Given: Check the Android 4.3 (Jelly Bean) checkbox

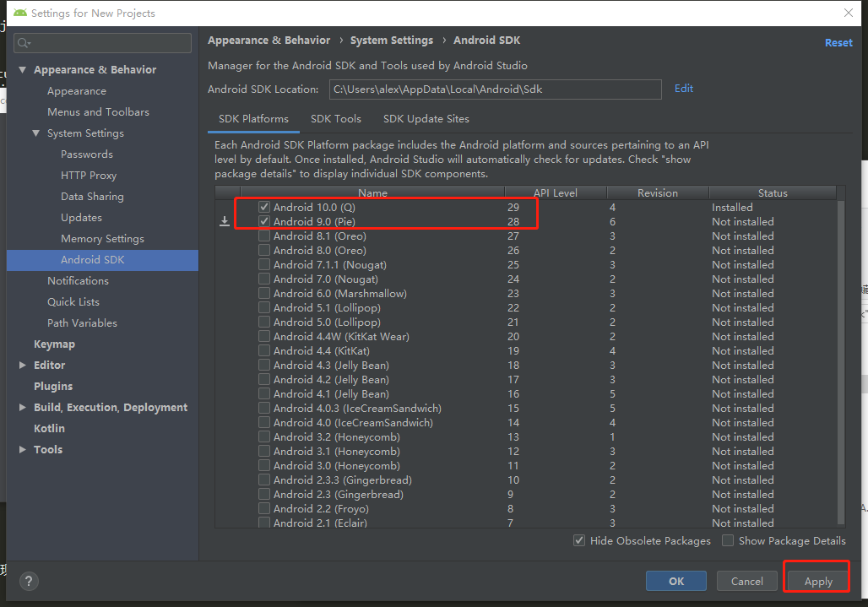Looking at the screenshot, I should pos(264,366).
